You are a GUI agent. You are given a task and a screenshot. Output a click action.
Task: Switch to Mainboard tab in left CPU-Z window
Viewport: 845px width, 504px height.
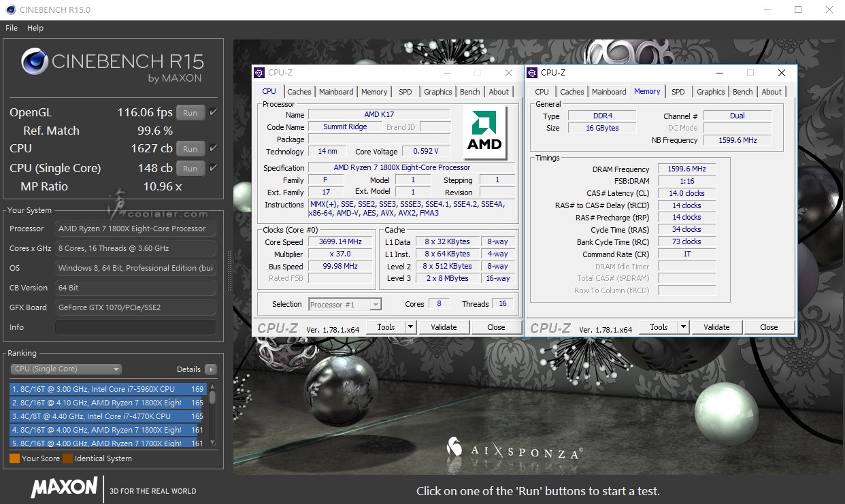(336, 92)
